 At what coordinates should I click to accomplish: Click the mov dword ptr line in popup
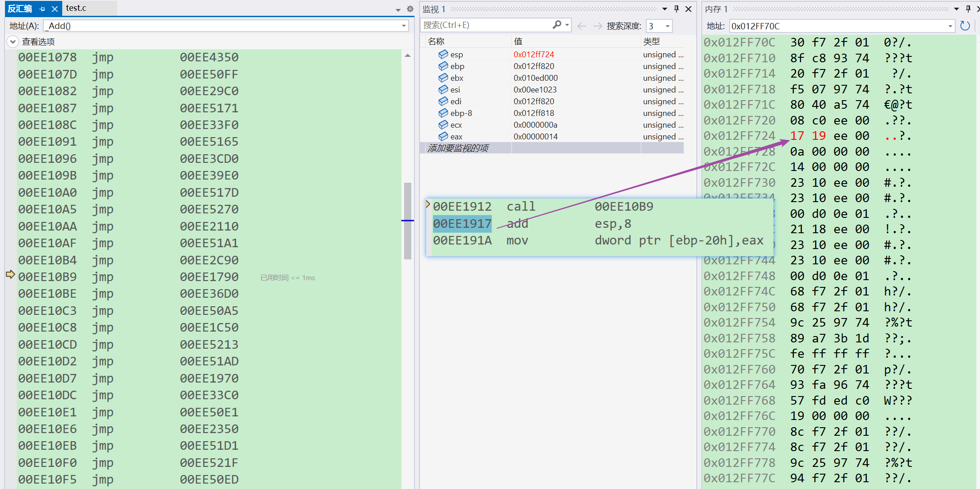point(598,240)
